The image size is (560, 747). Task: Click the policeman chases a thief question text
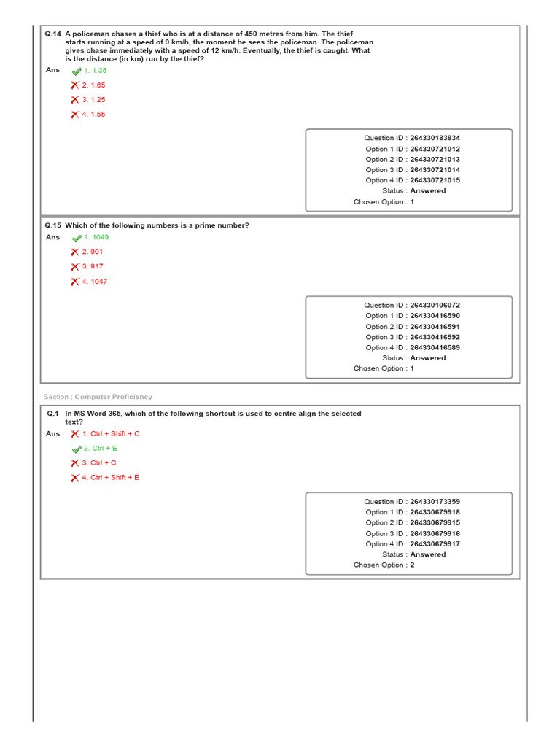click(219, 46)
